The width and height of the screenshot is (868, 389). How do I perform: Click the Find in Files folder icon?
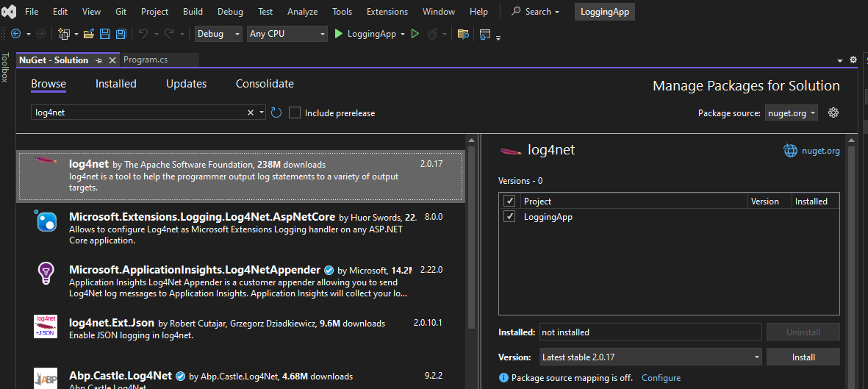463,34
